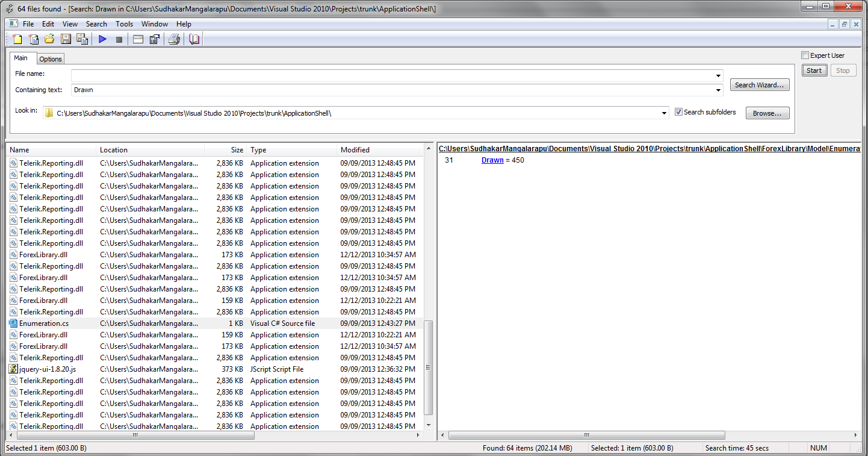Click the Search Wizard button
Screen dimensions: 868x456
[760, 84]
